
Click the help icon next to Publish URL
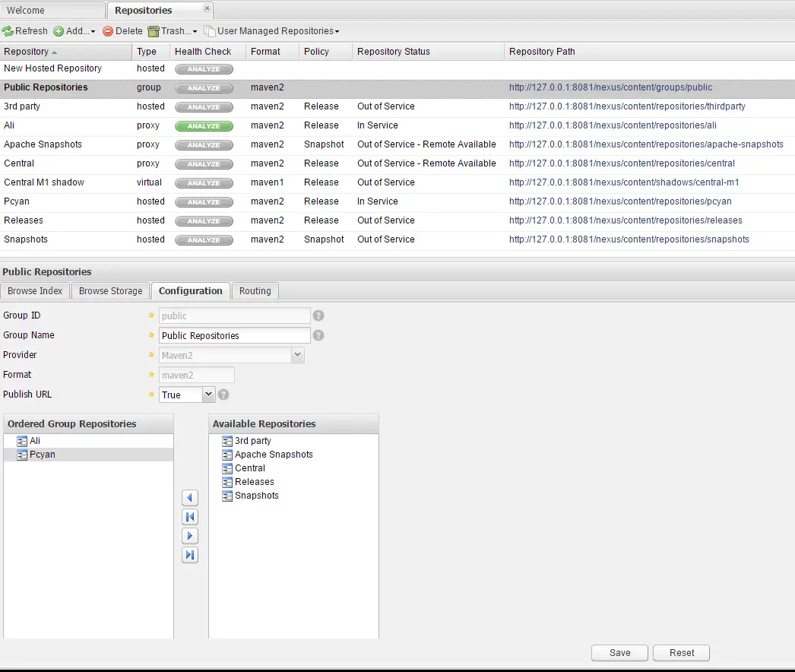click(222, 395)
